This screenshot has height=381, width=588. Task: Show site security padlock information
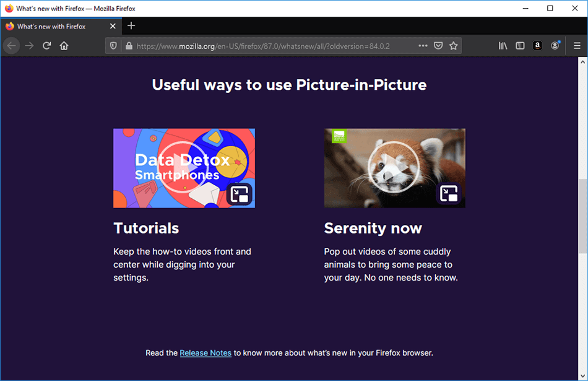129,46
